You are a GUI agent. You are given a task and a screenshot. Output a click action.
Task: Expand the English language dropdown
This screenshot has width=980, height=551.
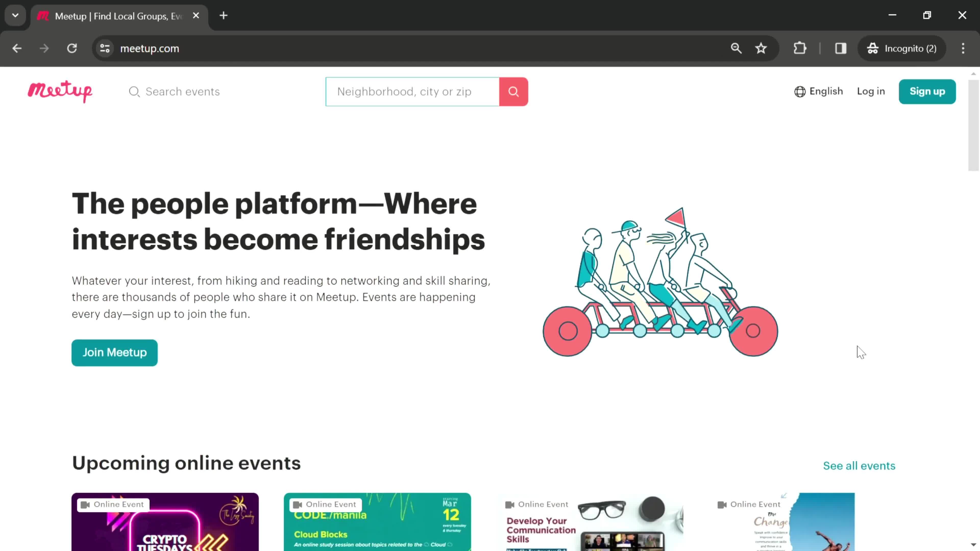point(818,91)
